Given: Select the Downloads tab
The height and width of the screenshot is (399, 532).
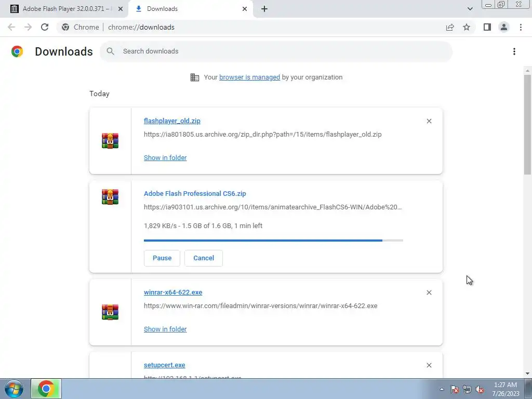Looking at the screenshot, I should pos(191,9).
